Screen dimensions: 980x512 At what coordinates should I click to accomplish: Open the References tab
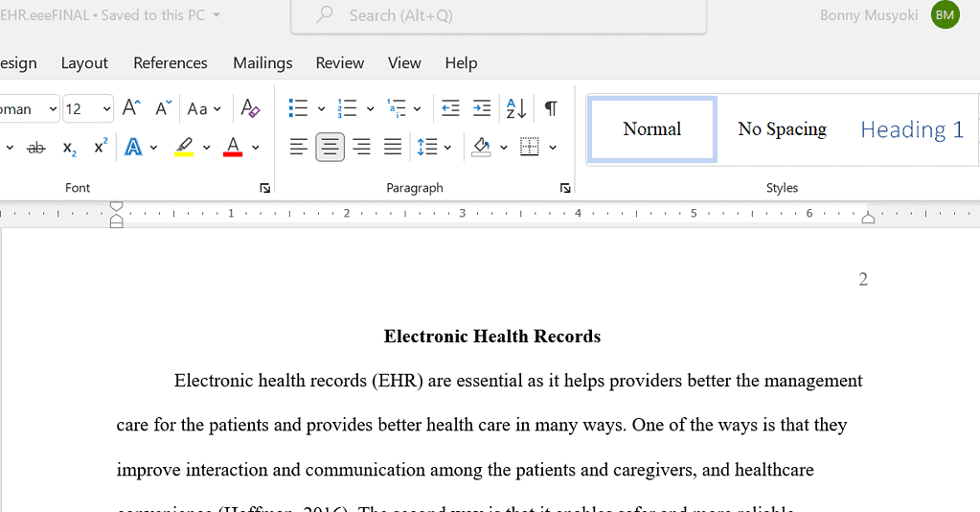pos(171,63)
